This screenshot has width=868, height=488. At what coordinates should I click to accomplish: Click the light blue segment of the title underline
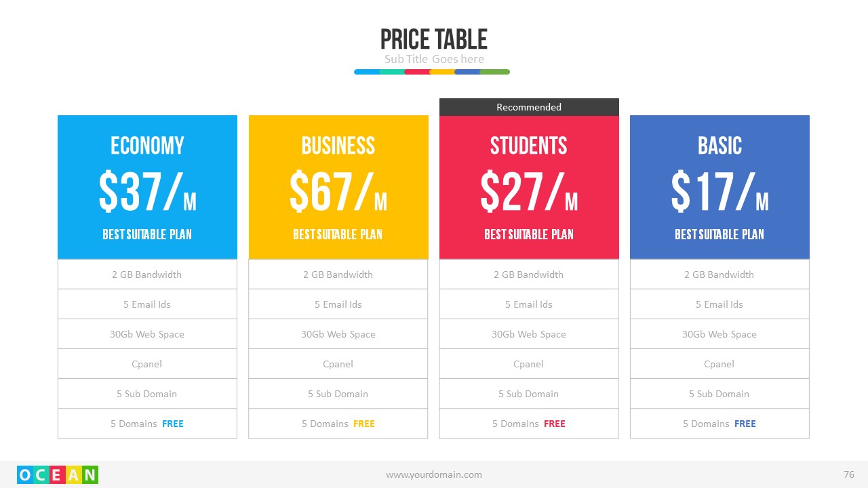point(366,72)
